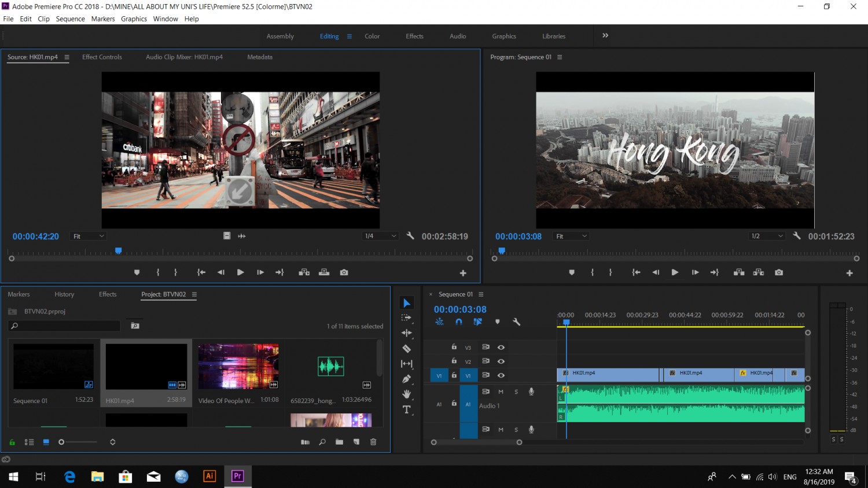
Task: Delete selected item with Project trash icon
Action: pyautogui.click(x=373, y=442)
